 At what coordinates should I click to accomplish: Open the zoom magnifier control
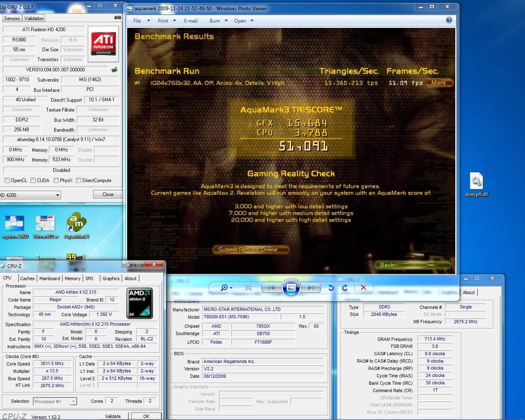[x=226, y=288]
